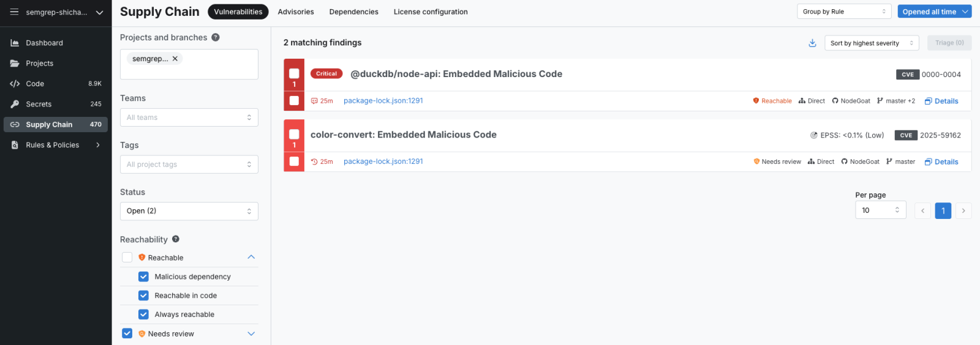
Task: Open the Group by Rule dropdown
Action: click(x=844, y=12)
